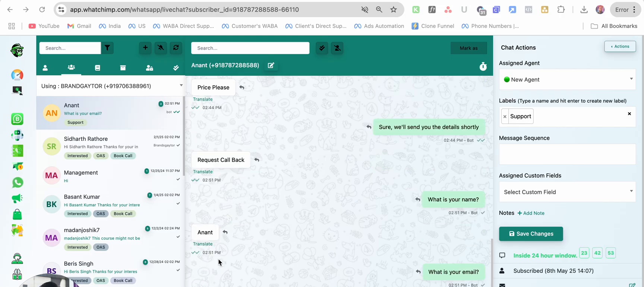Mark all as read with double-check icon
The image size is (644, 287).
click(x=322, y=48)
